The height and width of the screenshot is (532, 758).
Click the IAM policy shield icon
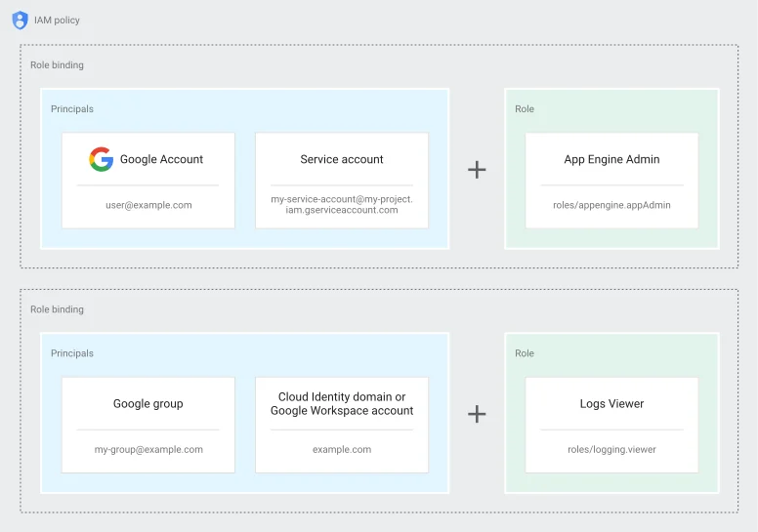click(x=20, y=20)
